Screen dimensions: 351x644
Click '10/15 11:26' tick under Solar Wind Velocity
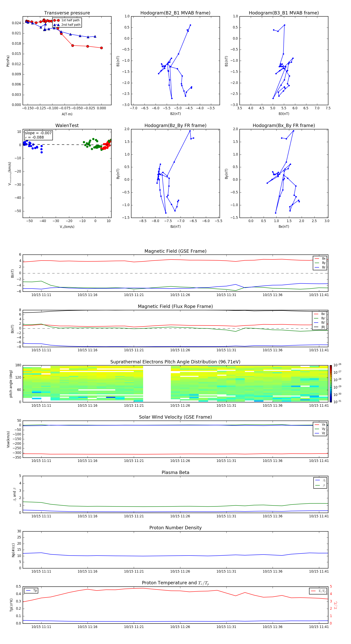point(180,461)
